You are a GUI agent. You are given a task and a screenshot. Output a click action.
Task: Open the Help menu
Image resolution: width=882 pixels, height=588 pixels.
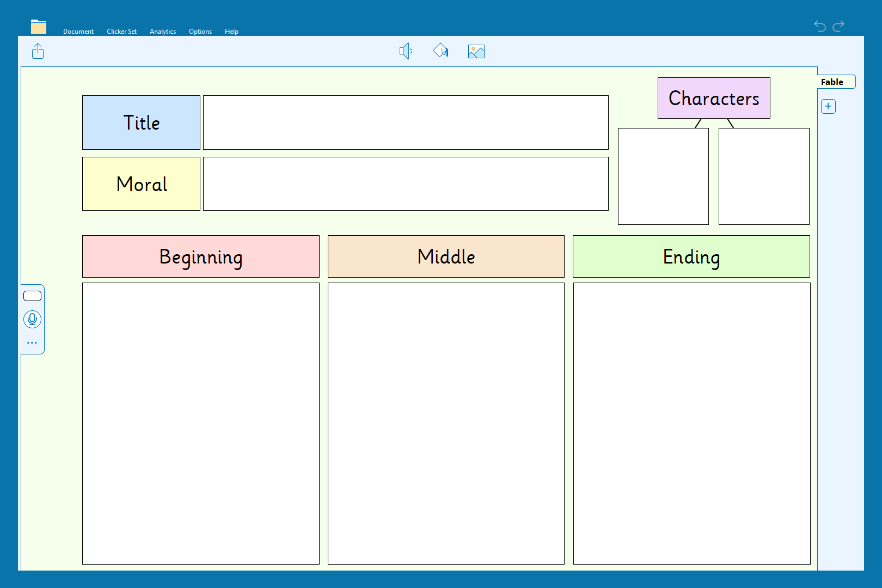coord(231,32)
